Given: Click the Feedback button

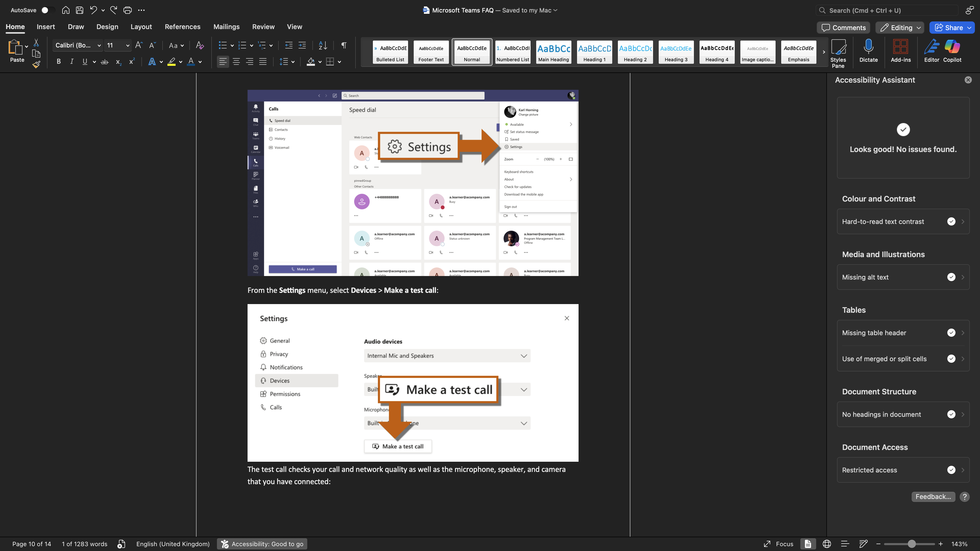Looking at the screenshot, I should click(933, 497).
